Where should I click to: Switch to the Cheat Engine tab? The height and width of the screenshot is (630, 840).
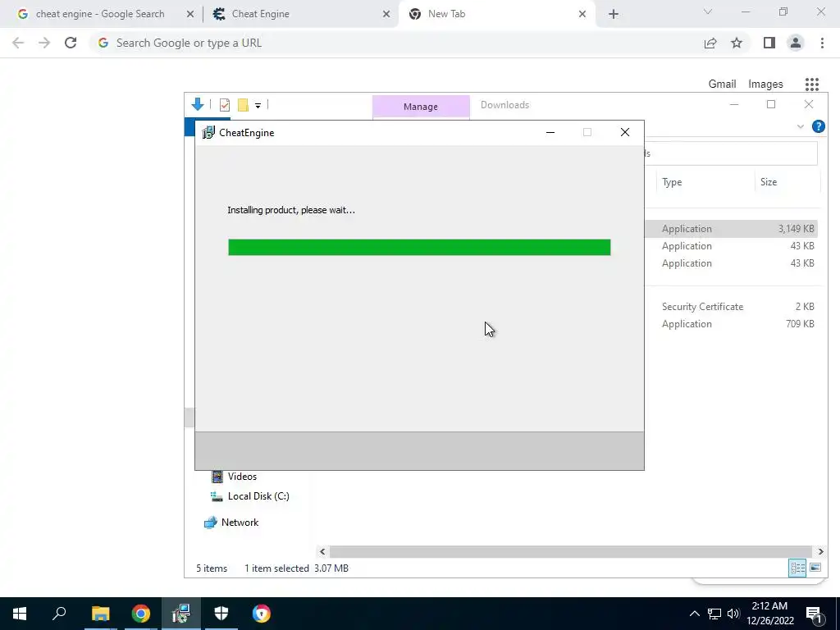pyautogui.click(x=301, y=14)
